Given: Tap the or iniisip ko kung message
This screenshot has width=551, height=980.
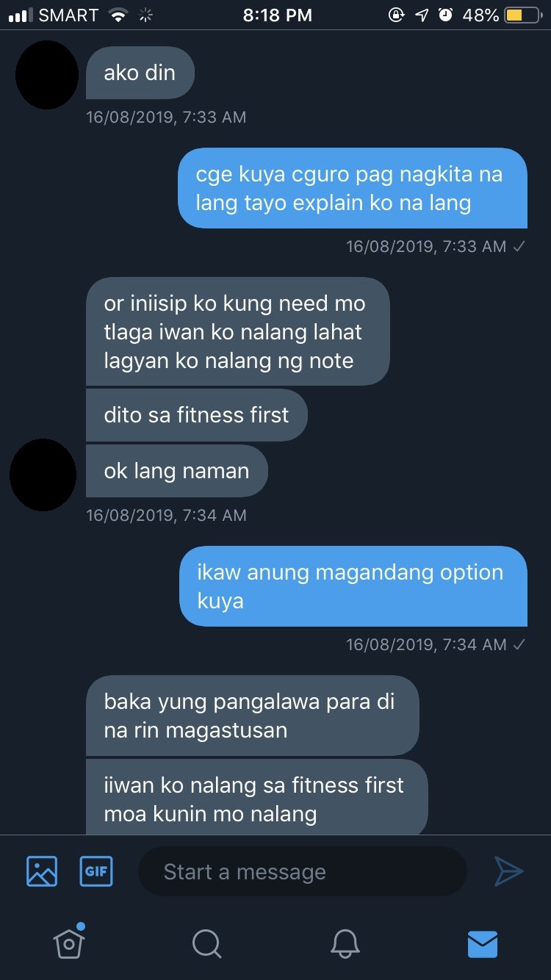Looking at the screenshot, I should pos(237,331).
